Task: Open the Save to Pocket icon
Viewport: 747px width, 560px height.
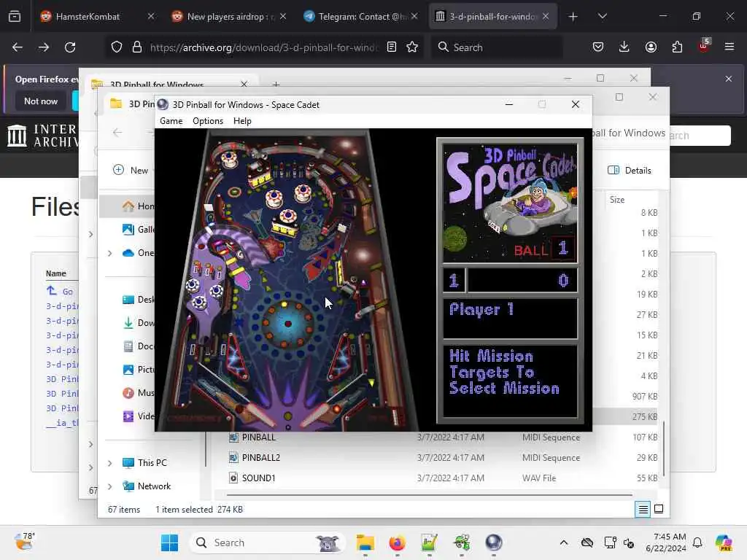Action: click(x=598, y=47)
